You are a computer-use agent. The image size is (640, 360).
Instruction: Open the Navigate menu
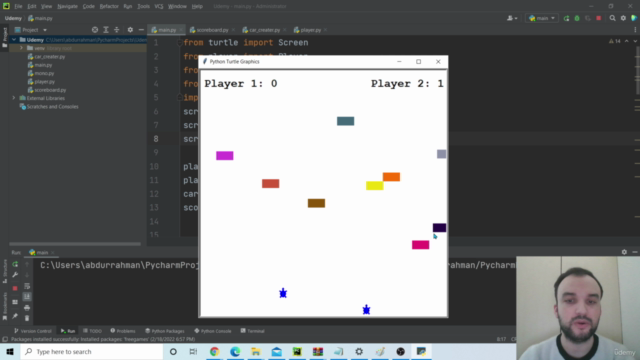click(x=68, y=6)
